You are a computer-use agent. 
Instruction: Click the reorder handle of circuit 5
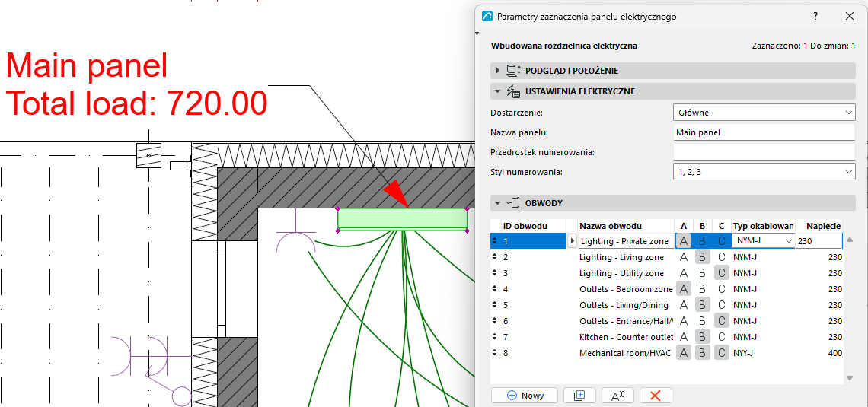(x=495, y=305)
